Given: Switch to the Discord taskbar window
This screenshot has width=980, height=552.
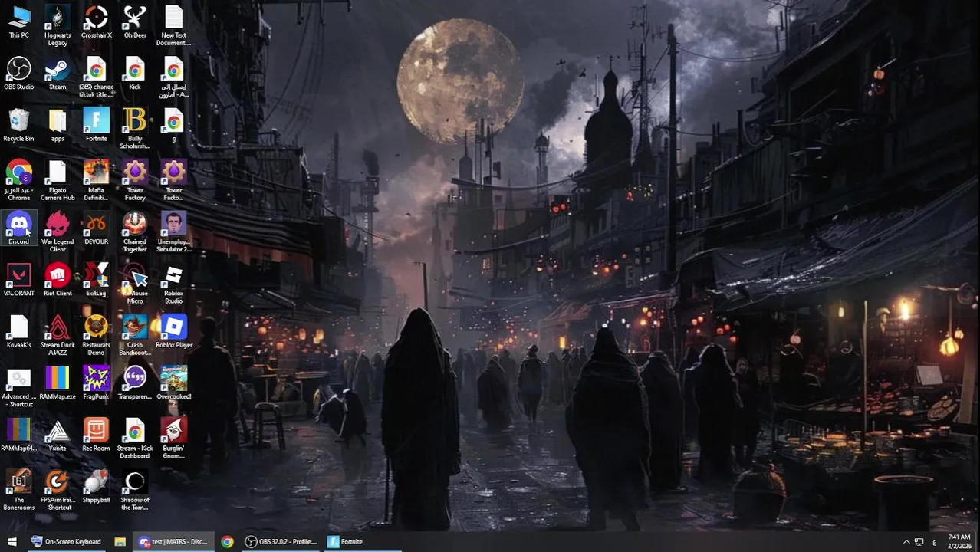Looking at the screenshot, I should coord(173,541).
